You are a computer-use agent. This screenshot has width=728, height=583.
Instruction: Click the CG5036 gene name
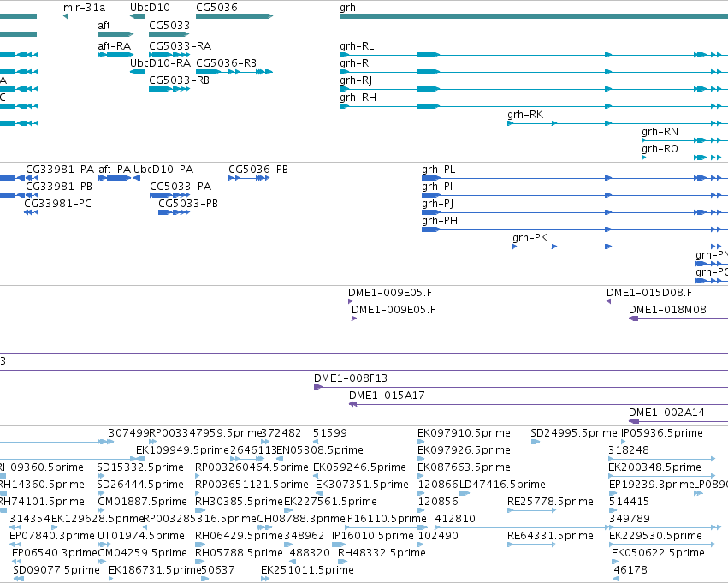coord(216,8)
